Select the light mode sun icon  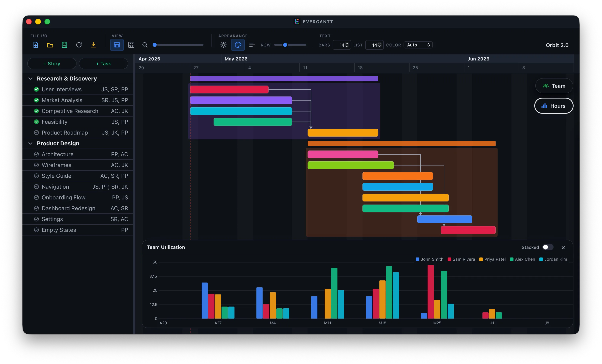(x=223, y=45)
